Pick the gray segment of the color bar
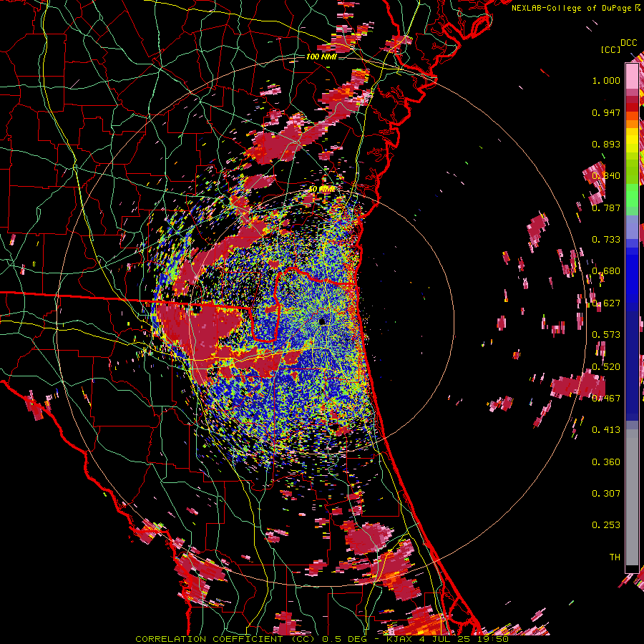This screenshot has height=644, width=644. [632, 497]
